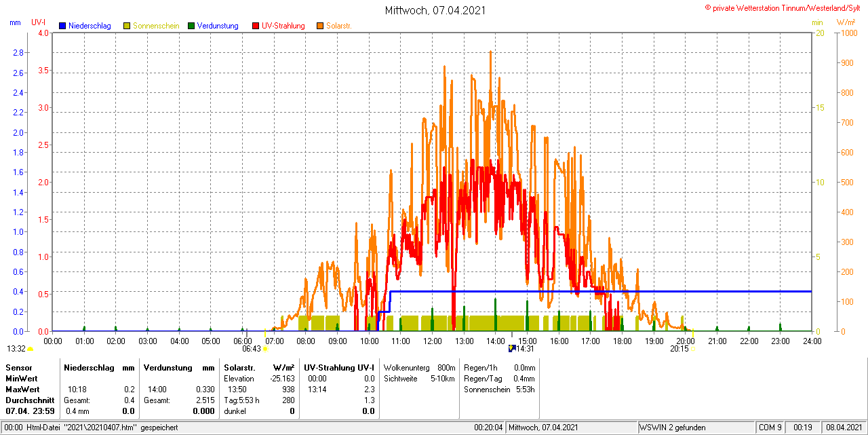Click the mm axis unit label
Screen dimensions: 868x435
15,22
